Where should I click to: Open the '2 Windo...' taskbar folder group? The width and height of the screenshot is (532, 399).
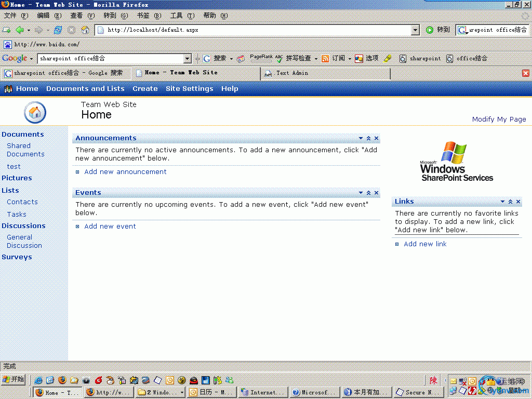160,392
